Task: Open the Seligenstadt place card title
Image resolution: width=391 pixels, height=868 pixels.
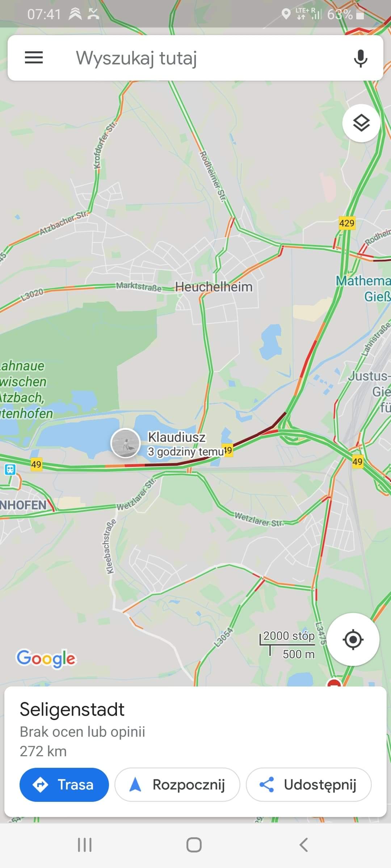Action: pyautogui.click(x=72, y=709)
